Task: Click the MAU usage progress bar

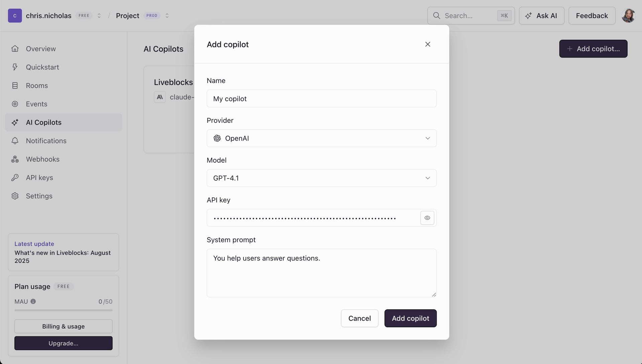Action: (x=63, y=310)
